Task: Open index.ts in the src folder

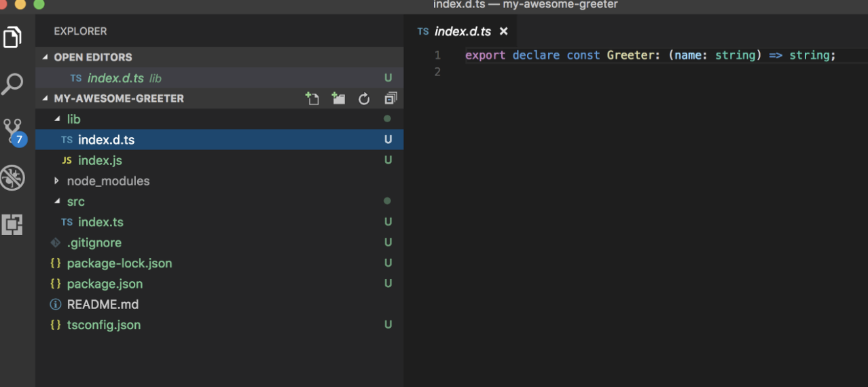Action: coord(101,222)
